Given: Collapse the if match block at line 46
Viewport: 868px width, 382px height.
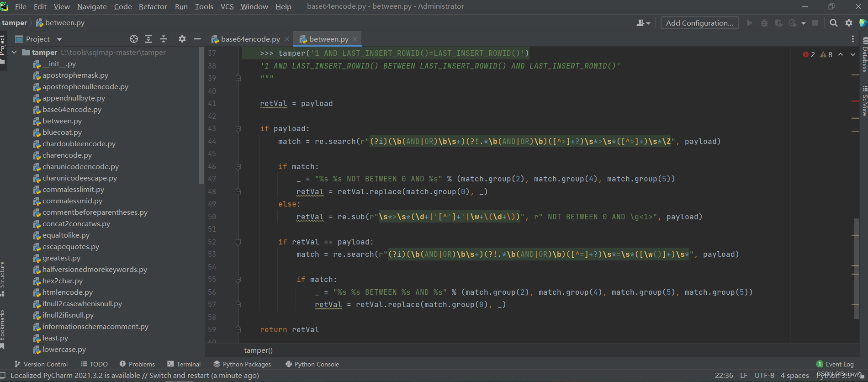Looking at the screenshot, I should coord(238,167).
